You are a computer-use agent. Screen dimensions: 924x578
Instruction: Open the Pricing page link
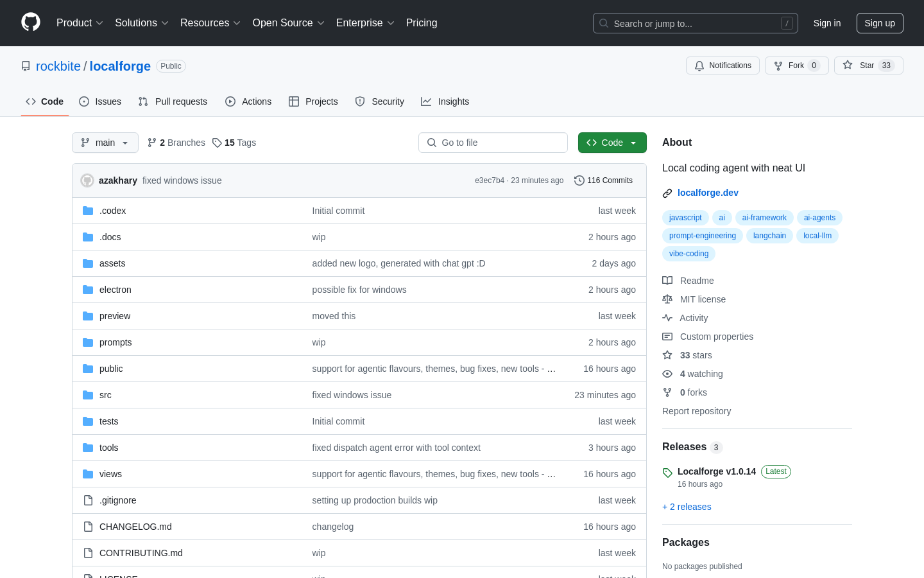coord(422,22)
